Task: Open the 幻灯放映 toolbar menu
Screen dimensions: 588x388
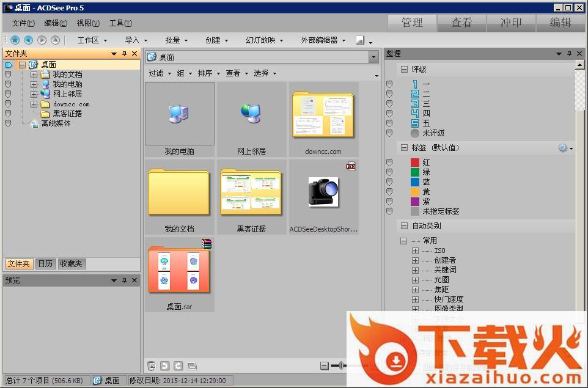Action: [x=265, y=40]
